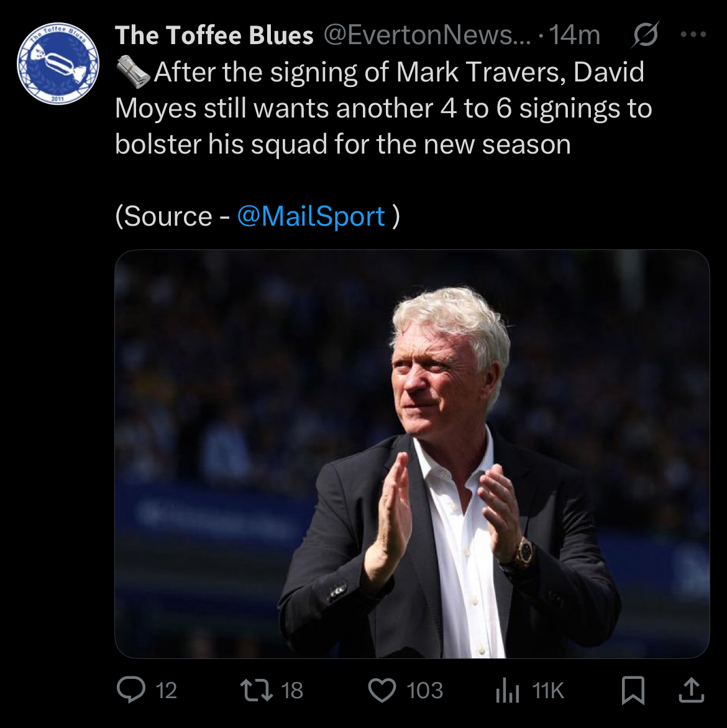The height and width of the screenshot is (728, 727).
Task: Like the post with the heart icon
Action: 382,690
